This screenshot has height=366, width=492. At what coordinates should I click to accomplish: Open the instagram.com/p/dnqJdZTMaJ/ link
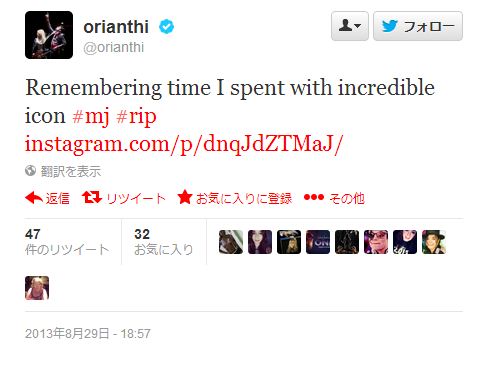[184, 145]
